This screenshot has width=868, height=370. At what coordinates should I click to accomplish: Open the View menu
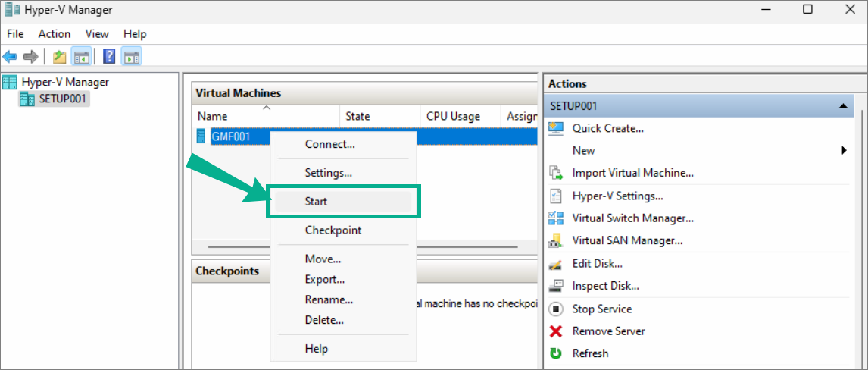pos(97,34)
